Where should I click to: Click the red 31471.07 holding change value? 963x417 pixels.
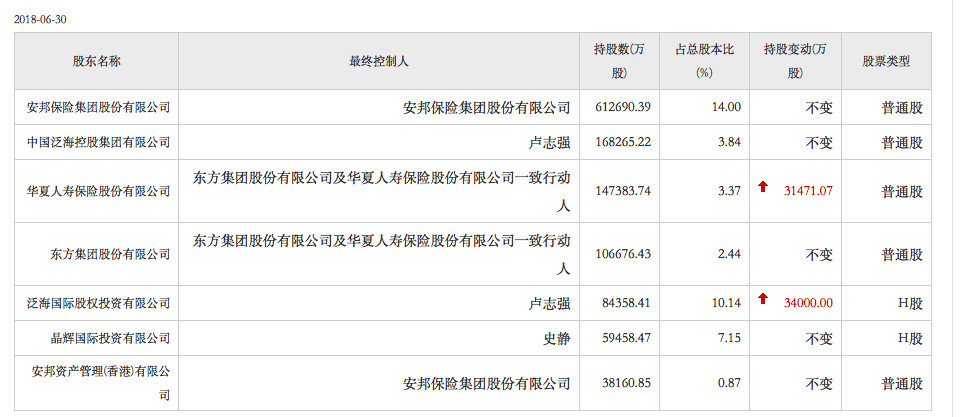[809, 191]
